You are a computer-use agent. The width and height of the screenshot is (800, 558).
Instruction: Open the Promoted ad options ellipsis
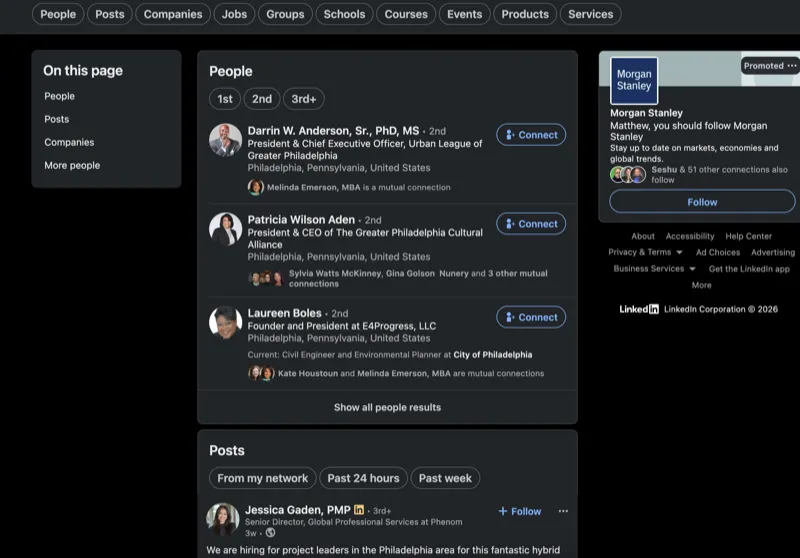[x=791, y=66]
